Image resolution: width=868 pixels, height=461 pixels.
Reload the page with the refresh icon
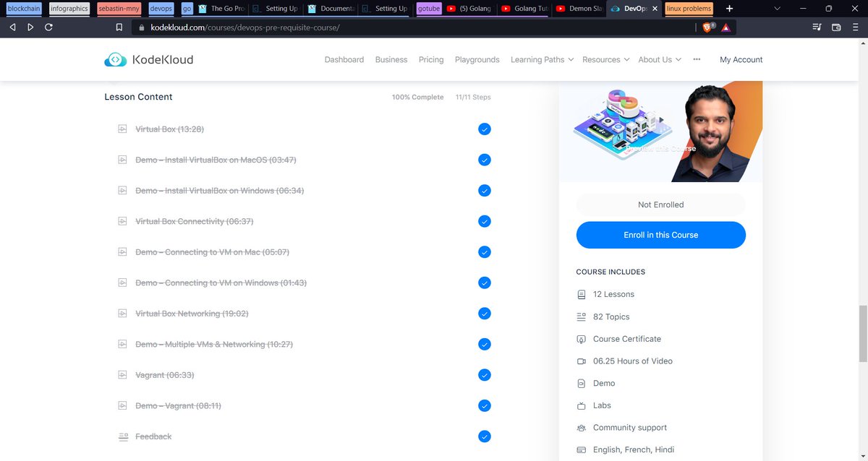tap(48, 27)
